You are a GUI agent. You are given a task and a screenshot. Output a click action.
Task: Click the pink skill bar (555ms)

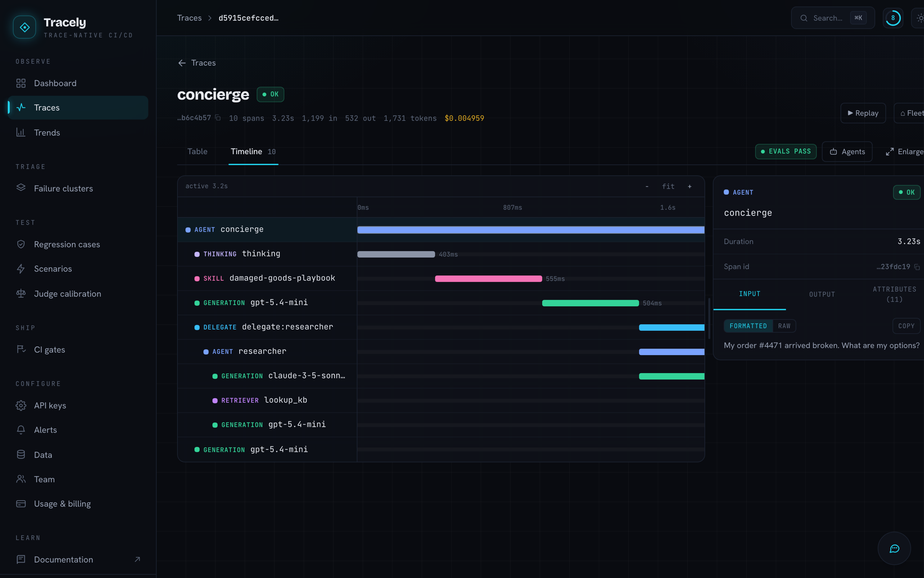pos(488,278)
